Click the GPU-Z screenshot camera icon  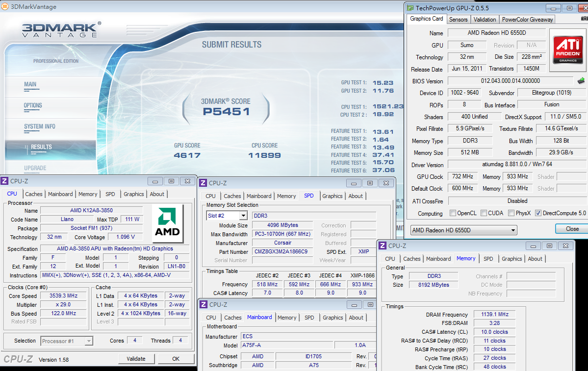click(584, 18)
